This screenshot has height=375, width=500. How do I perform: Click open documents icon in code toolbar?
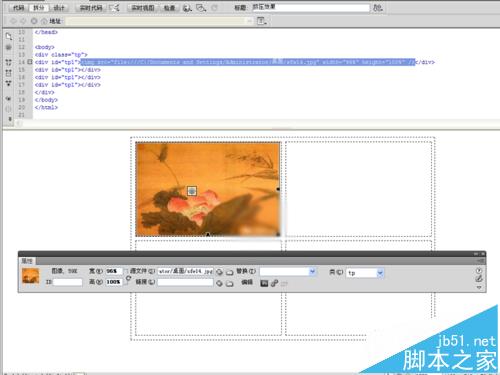pos(9,36)
